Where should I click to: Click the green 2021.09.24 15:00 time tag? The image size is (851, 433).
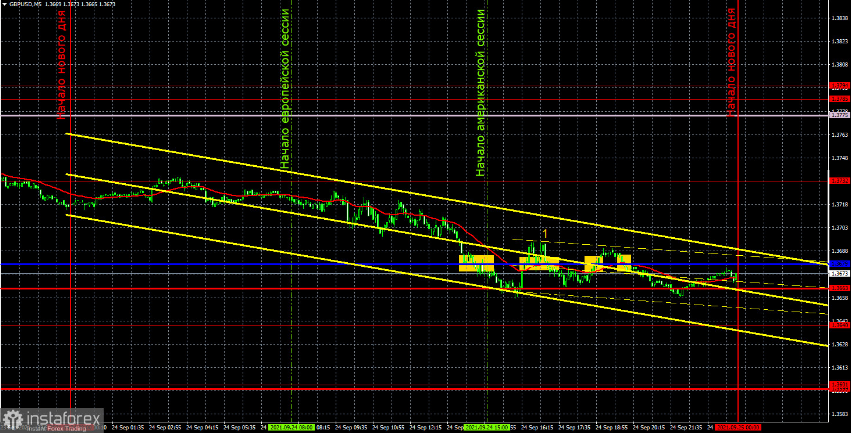[x=487, y=428]
